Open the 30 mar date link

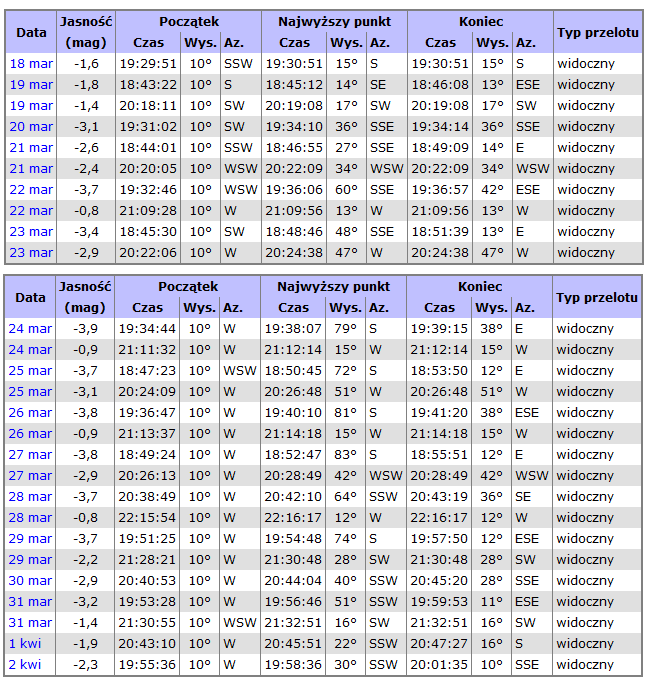point(30,581)
